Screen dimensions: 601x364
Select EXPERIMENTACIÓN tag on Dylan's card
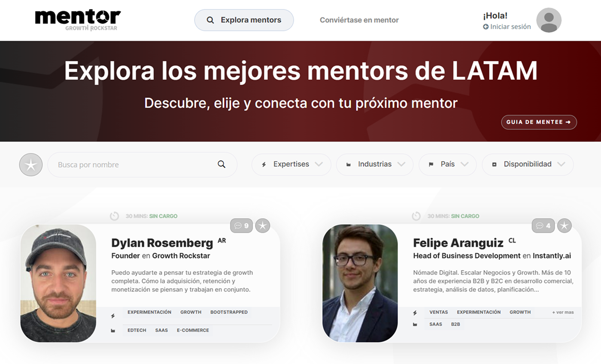[149, 312]
